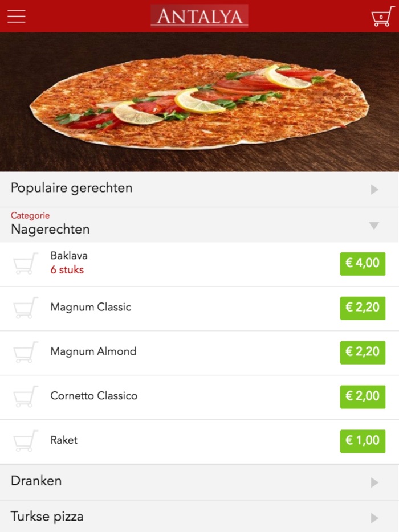
Task: Click cart icon next to Baklava
Action: (x=26, y=263)
